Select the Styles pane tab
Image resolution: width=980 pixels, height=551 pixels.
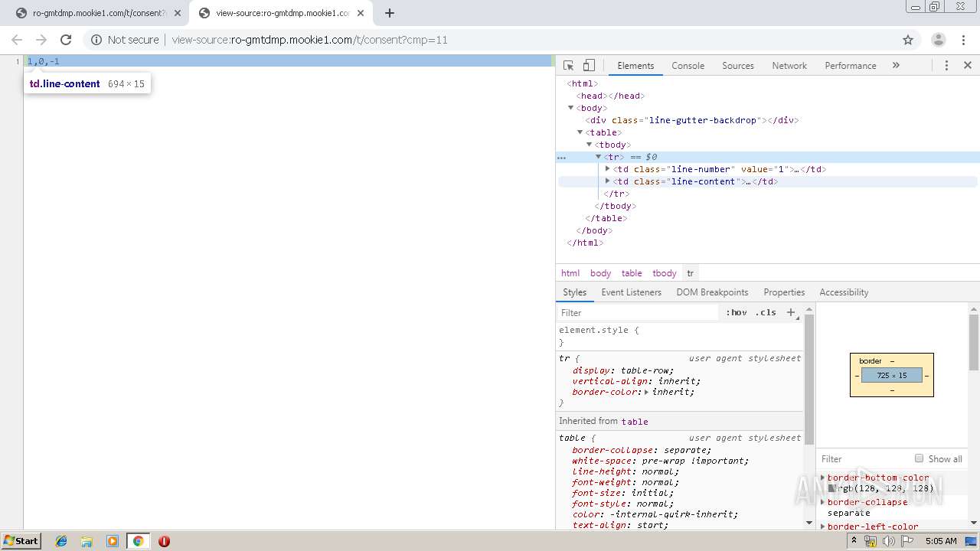point(574,292)
